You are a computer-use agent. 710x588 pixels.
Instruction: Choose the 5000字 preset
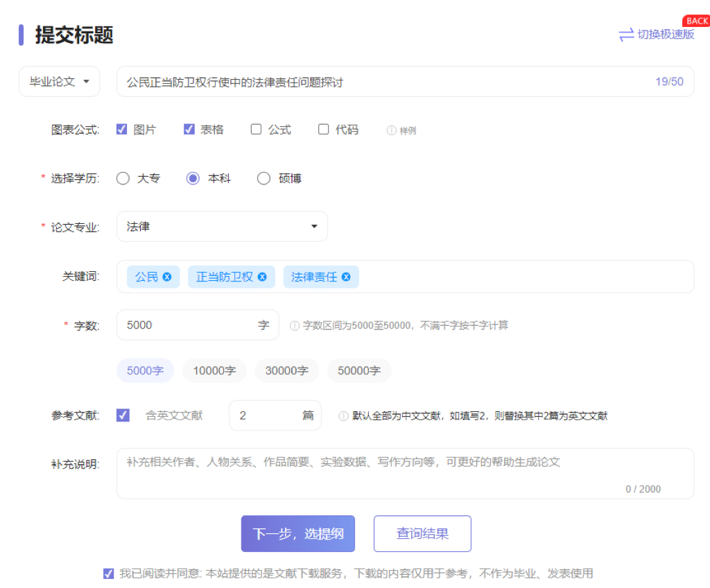[x=146, y=370]
